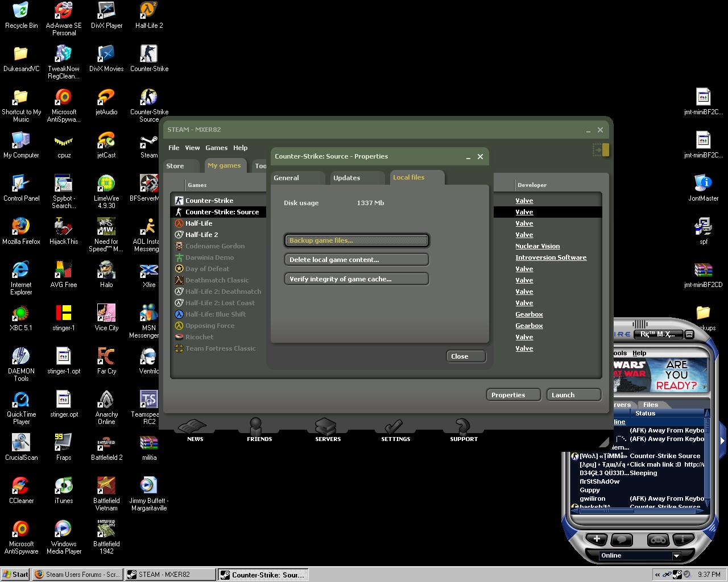Select the Counter-Strike Source desktop shortcut
This screenshot has width=728, height=582.
click(x=149, y=105)
